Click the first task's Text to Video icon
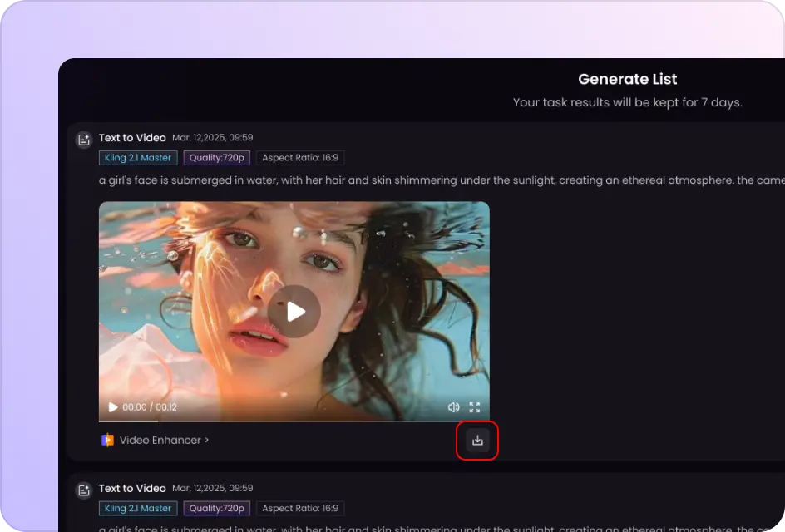Image resolution: width=785 pixels, height=532 pixels. (83, 139)
